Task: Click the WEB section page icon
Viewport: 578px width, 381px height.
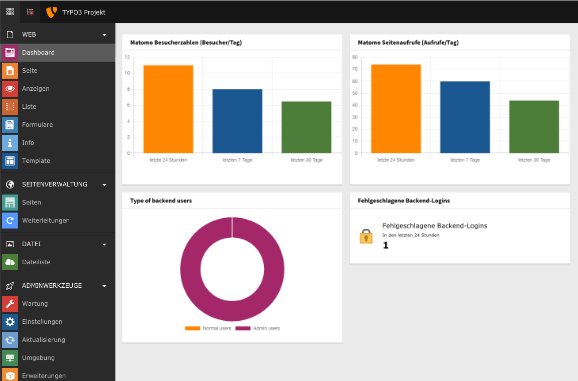Action: pyautogui.click(x=10, y=35)
